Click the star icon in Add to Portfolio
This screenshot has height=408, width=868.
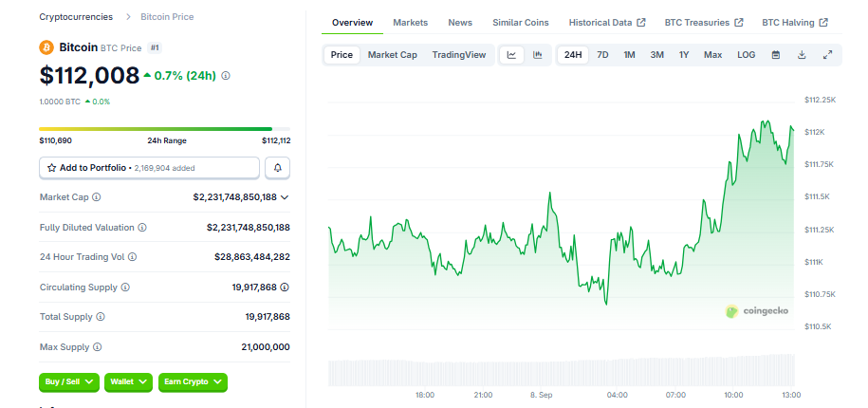pyautogui.click(x=52, y=168)
